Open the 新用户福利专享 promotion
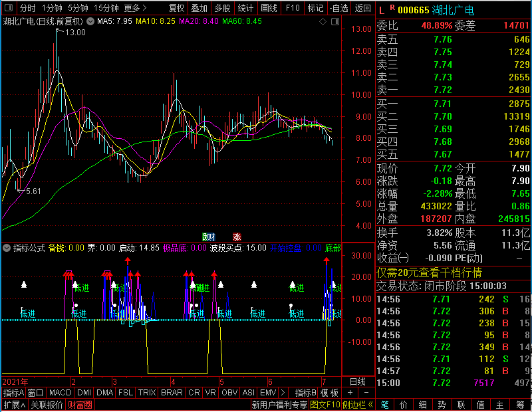This screenshot has width=532, height=412. [x=279, y=405]
